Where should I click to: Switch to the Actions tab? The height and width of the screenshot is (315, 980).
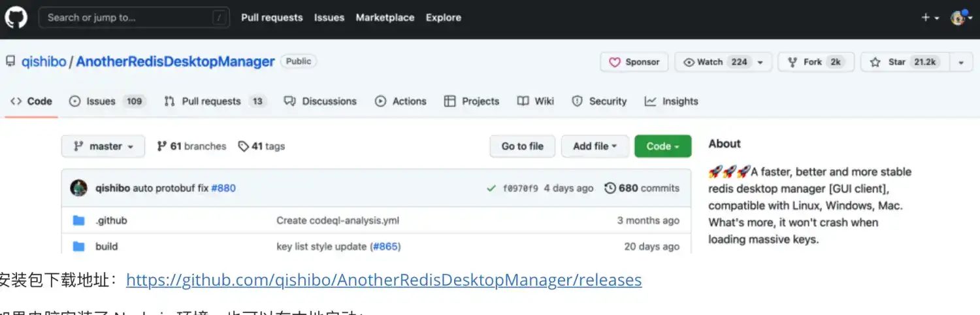tap(400, 101)
